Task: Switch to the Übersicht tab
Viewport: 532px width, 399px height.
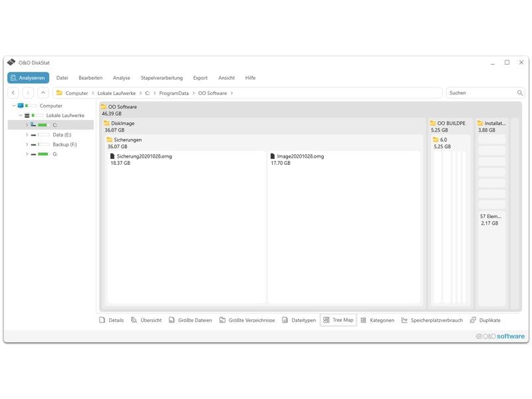Action: (x=146, y=320)
